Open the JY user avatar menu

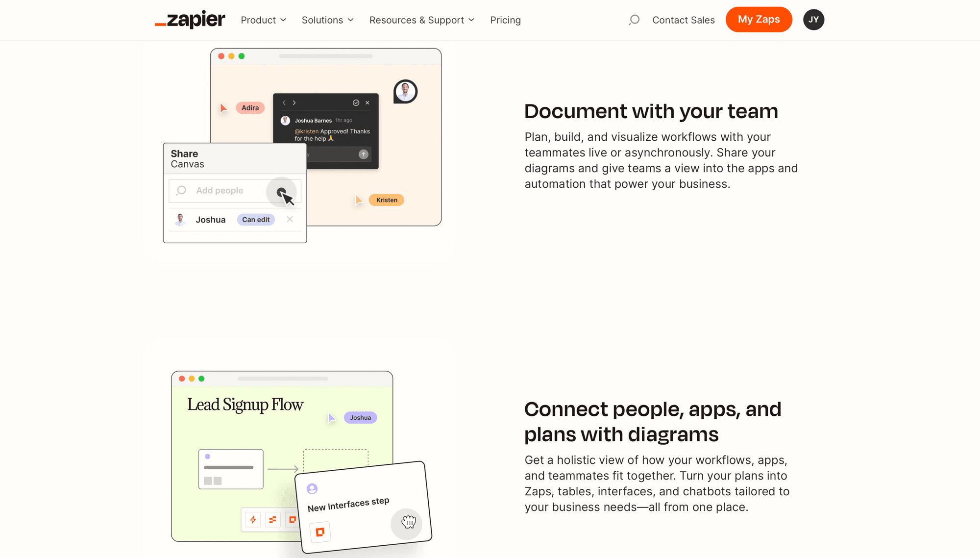[813, 20]
